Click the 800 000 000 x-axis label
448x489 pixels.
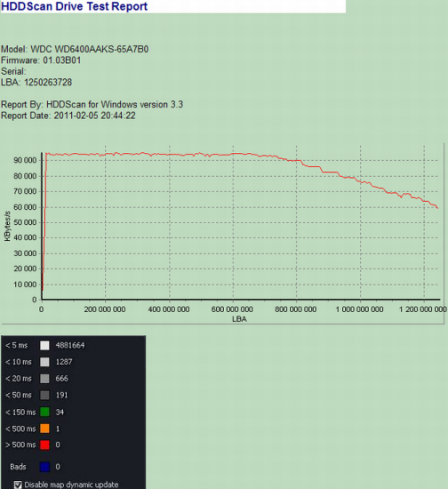tap(296, 309)
